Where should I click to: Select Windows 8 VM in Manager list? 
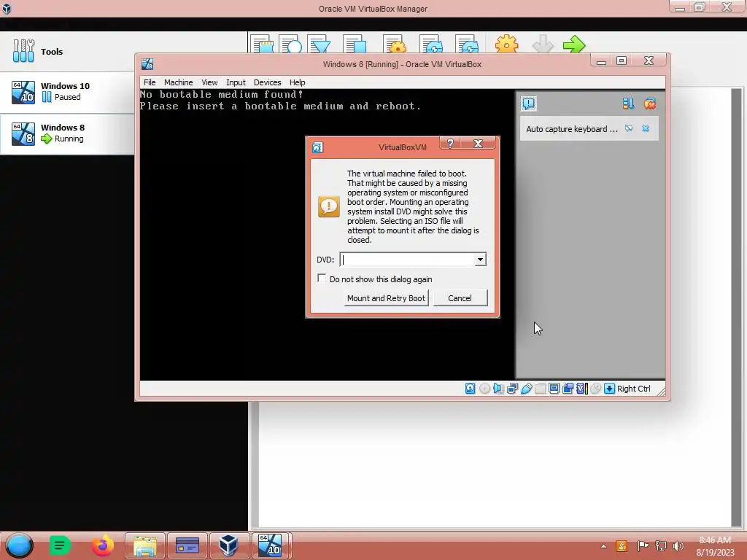coord(67,134)
